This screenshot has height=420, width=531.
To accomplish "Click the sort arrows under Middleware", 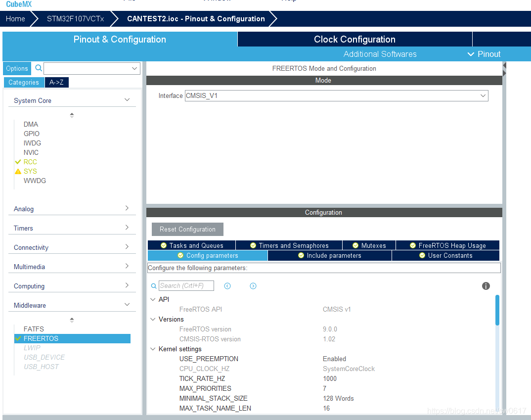I will (72, 320).
